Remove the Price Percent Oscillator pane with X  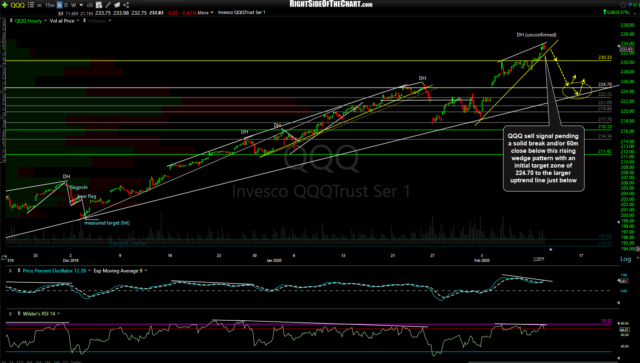pyautogui.click(x=10, y=271)
